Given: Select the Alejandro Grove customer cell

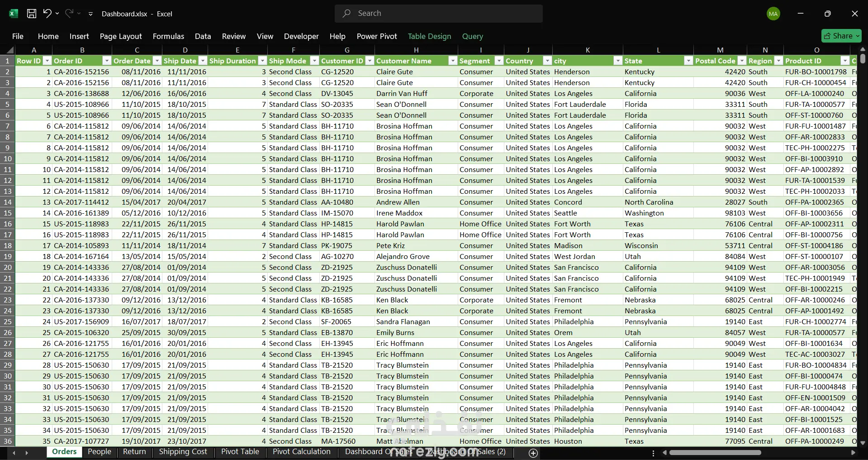Looking at the screenshot, I should point(416,256).
